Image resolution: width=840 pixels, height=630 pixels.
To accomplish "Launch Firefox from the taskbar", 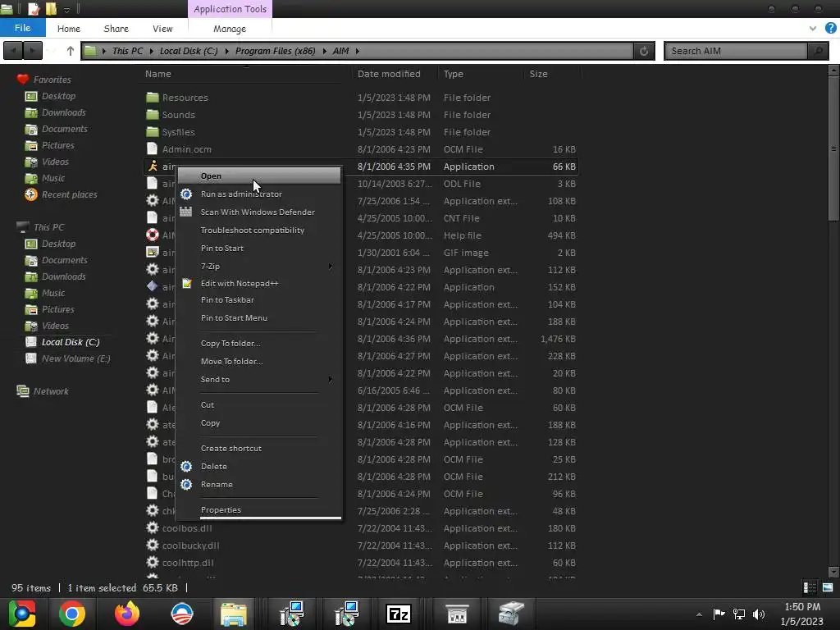I will 127,614.
